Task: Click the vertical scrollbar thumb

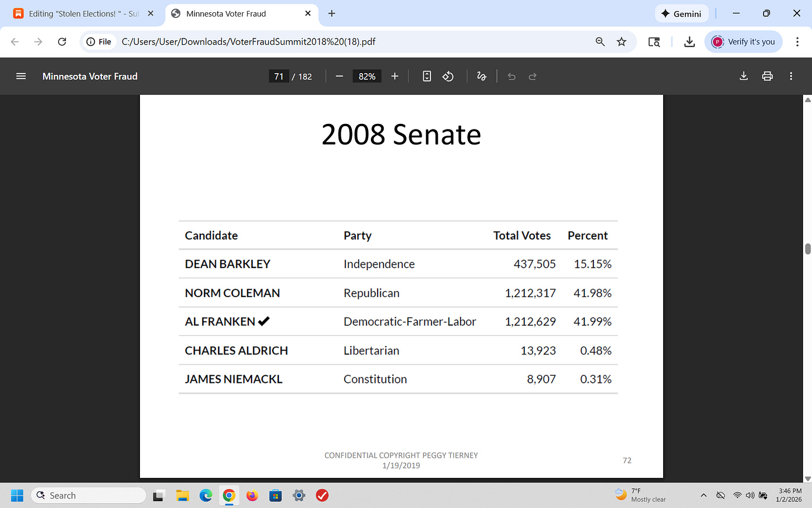Action: pos(808,249)
